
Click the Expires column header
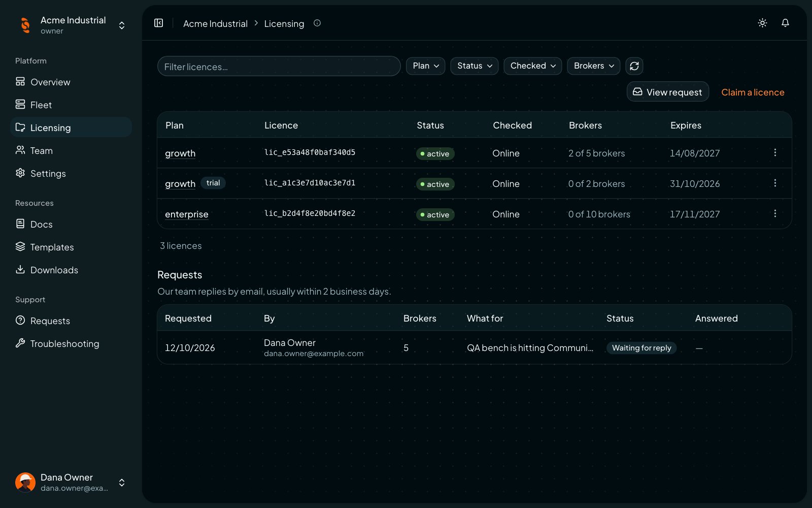click(686, 125)
